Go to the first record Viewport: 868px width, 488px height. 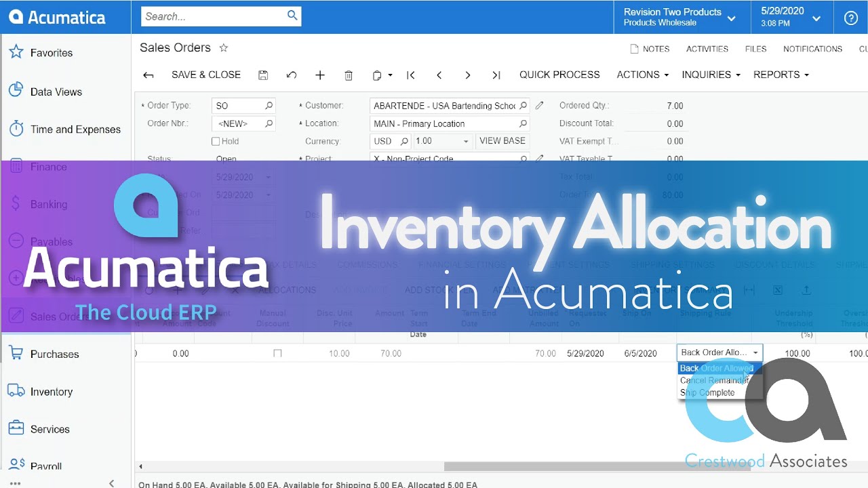(411, 75)
